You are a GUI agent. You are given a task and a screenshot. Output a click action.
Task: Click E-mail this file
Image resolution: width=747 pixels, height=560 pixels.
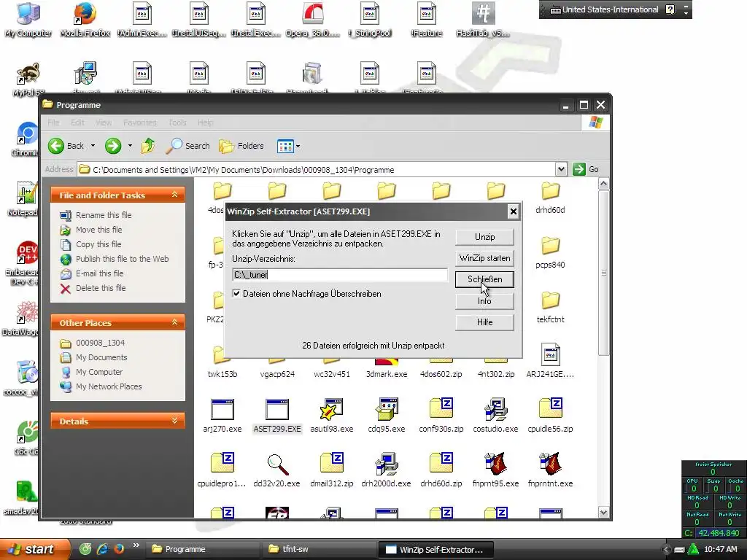pos(99,273)
